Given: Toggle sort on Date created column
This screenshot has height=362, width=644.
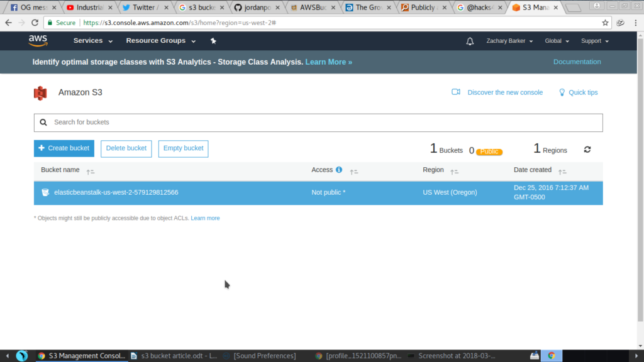Looking at the screenshot, I should click(562, 170).
